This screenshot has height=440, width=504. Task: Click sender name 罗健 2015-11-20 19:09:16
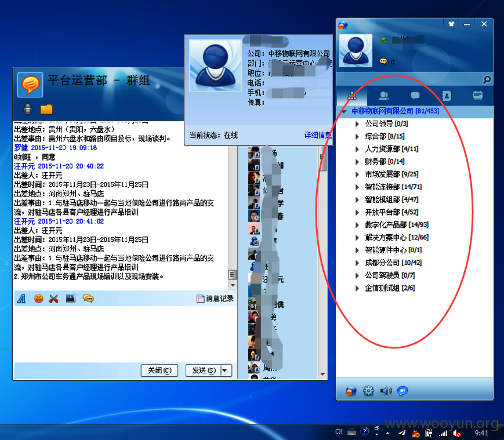point(55,148)
